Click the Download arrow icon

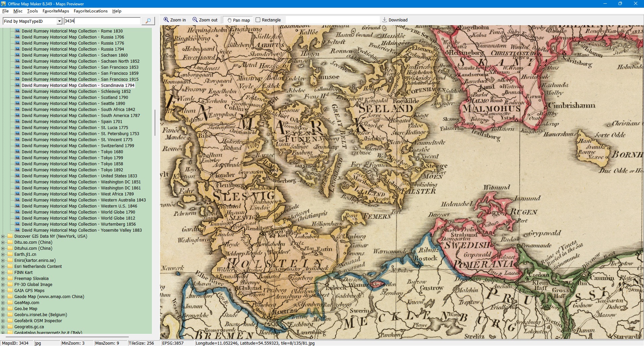[385, 20]
